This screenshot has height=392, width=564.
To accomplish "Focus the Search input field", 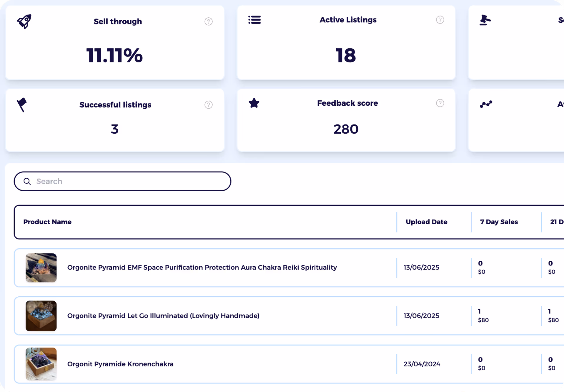I will (122, 181).
